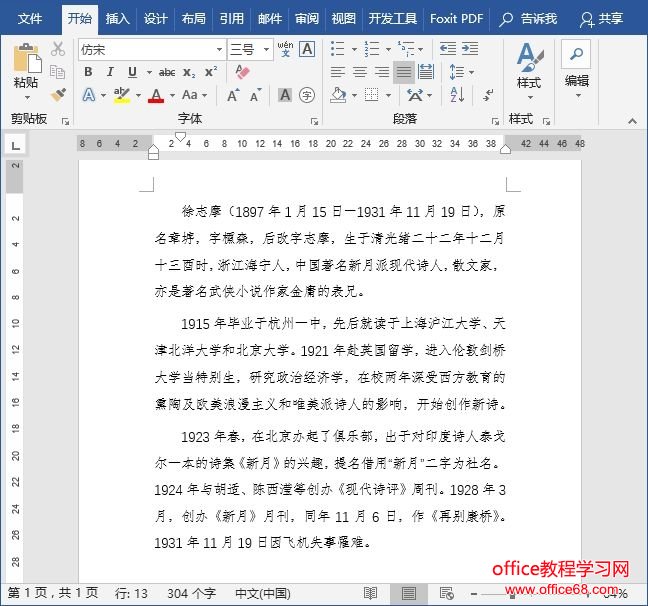Click 告诉我 Tell me search box

tap(528, 19)
